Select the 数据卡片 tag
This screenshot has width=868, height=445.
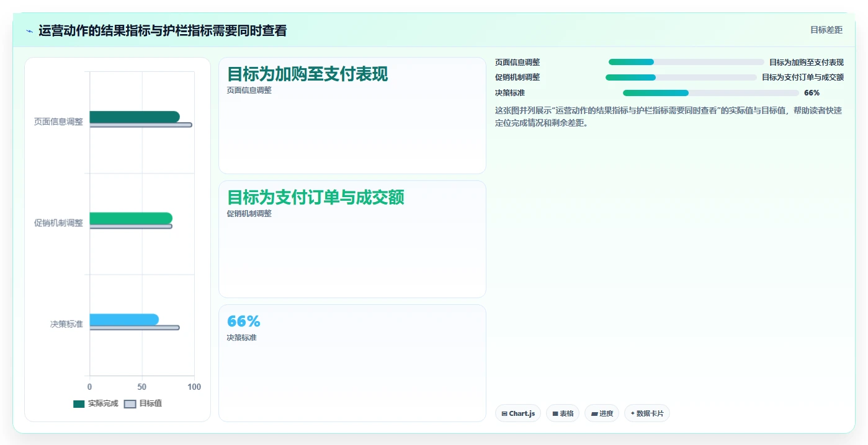point(647,413)
